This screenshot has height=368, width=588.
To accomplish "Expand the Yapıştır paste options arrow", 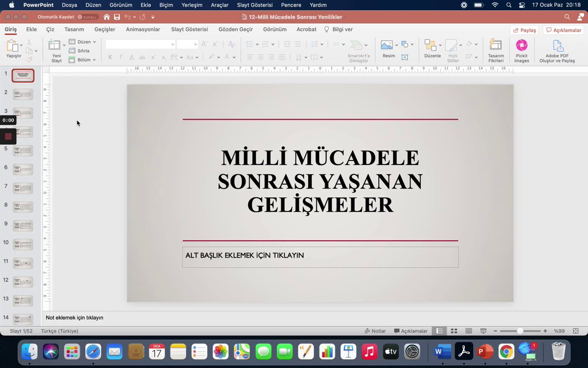I will click(21, 45).
